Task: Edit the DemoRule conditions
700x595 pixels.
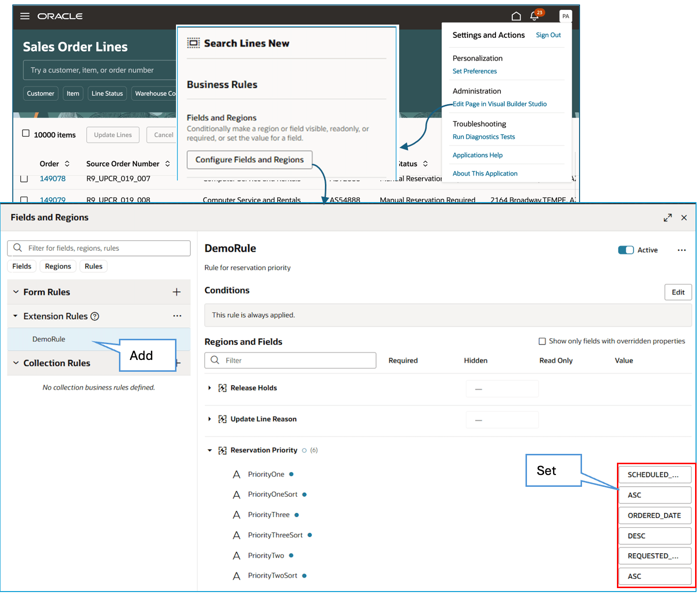Action: [x=678, y=292]
